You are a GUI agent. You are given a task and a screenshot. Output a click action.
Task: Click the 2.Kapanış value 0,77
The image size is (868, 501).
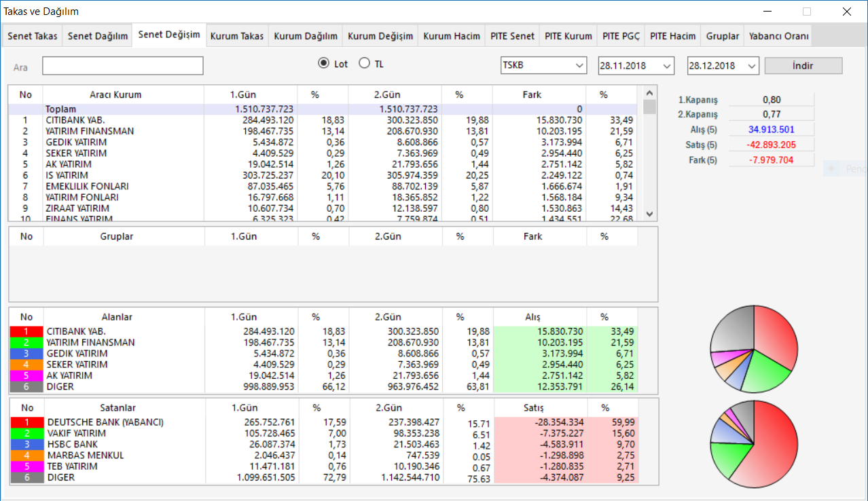click(772, 114)
